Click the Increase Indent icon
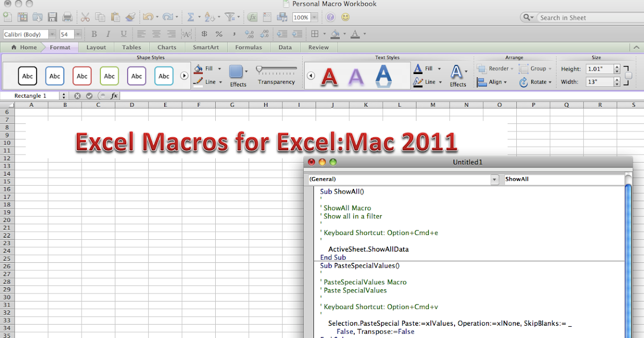 click(x=297, y=34)
